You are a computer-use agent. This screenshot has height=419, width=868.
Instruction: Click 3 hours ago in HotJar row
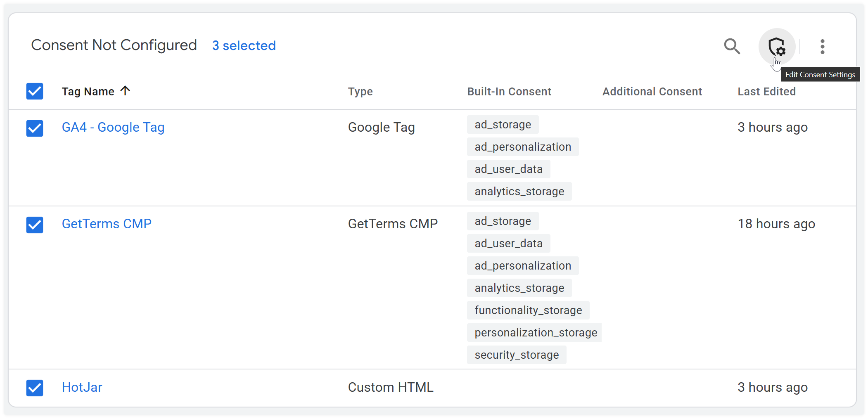tap(773, 387)
